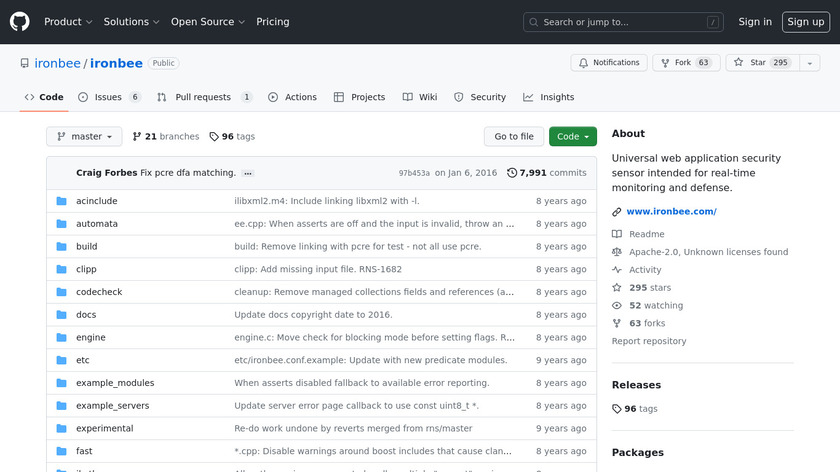
Task: Switch to the Issues tab
Action: tap(109, 97)
